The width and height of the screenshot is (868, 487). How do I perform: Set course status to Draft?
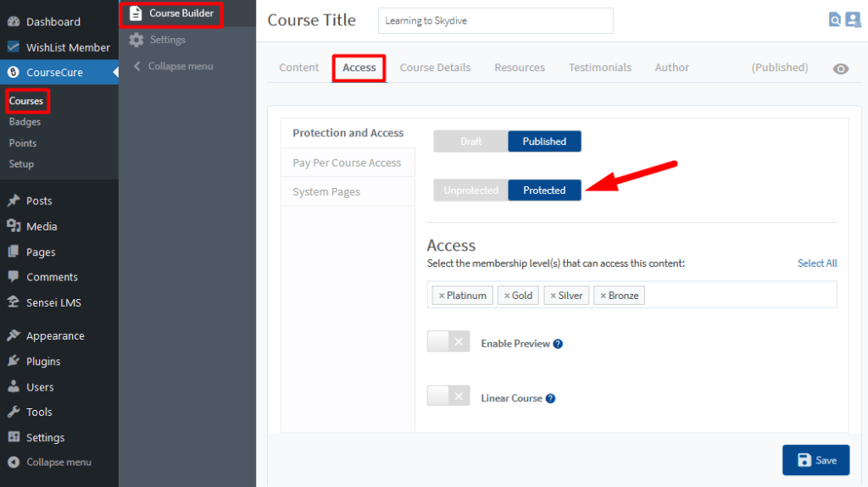pyautogui.click(x=470, y=141)
